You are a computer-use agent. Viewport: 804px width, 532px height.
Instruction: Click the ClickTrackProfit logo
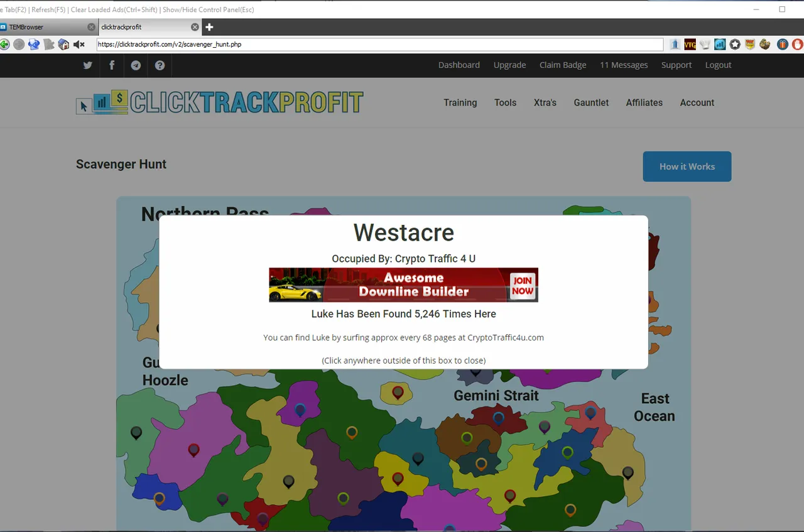tap(220, 102)
